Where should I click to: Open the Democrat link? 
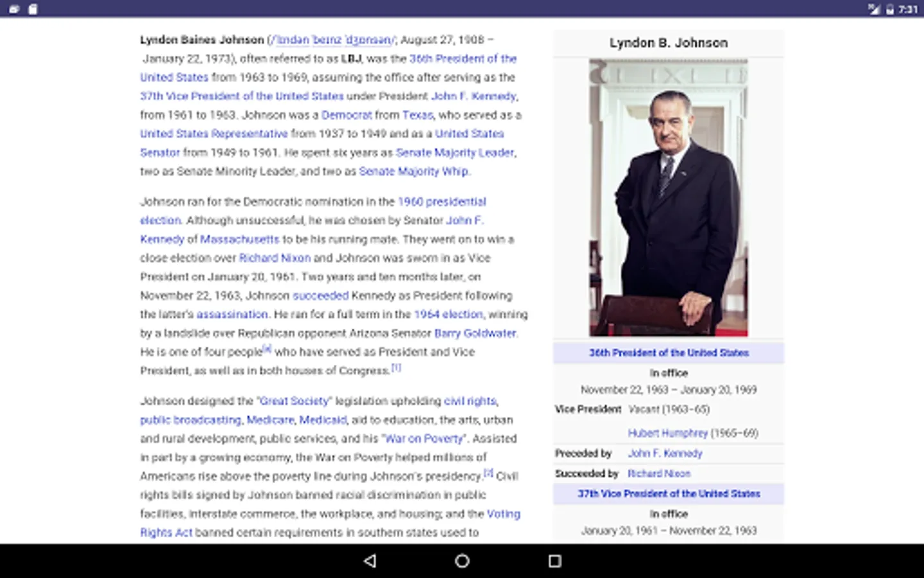[346, 115]
